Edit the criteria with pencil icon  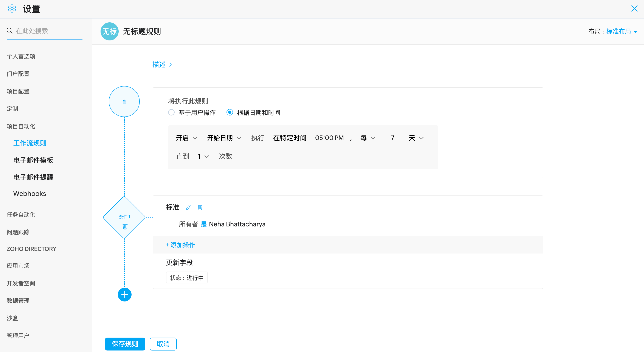[188, 207]
